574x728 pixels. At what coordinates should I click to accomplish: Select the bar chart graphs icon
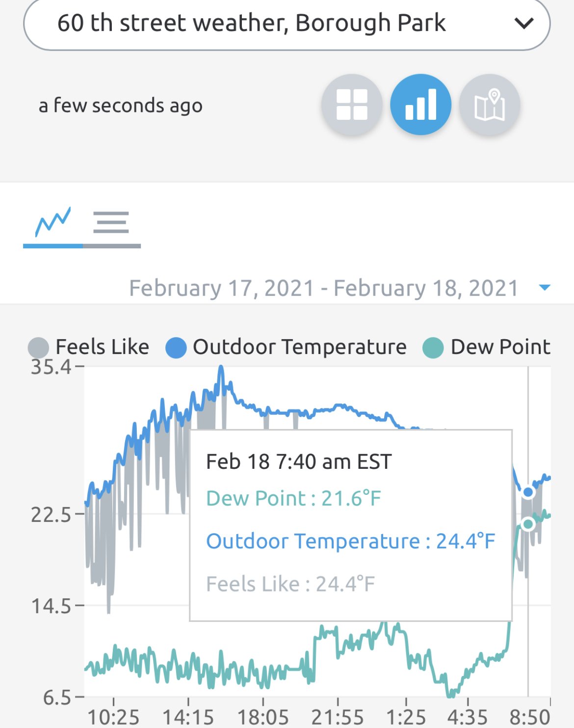point(420,105)
